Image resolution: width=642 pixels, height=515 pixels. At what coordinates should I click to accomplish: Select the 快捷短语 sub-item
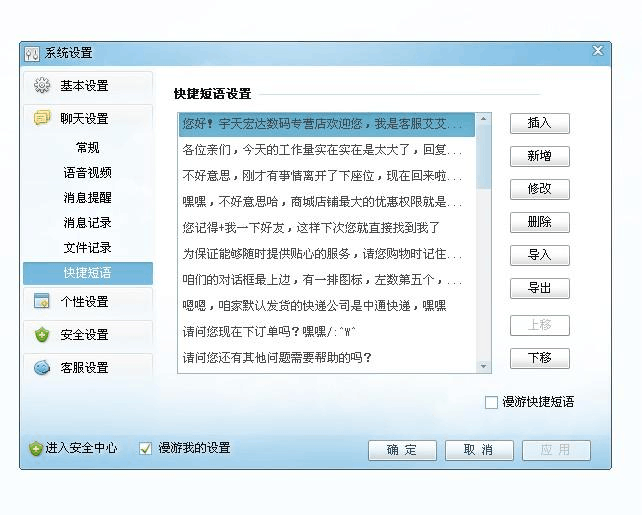(x=88, y=273)
